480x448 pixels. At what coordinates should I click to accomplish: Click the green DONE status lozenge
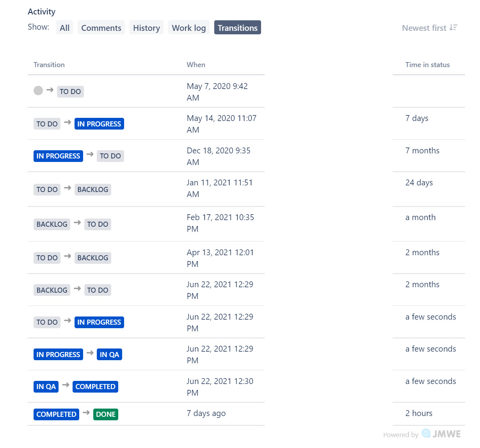[x=106, y=414]
